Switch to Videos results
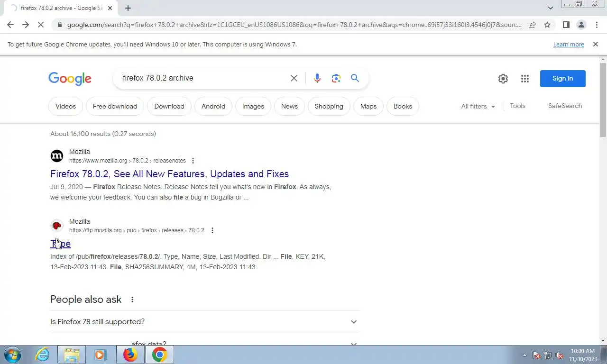This screenshot has height=364, width=607. [65, 106]
